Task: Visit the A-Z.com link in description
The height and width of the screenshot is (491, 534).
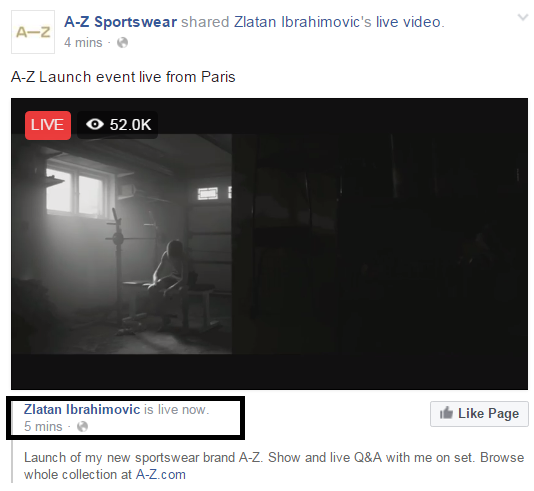Action: point(161,474)
